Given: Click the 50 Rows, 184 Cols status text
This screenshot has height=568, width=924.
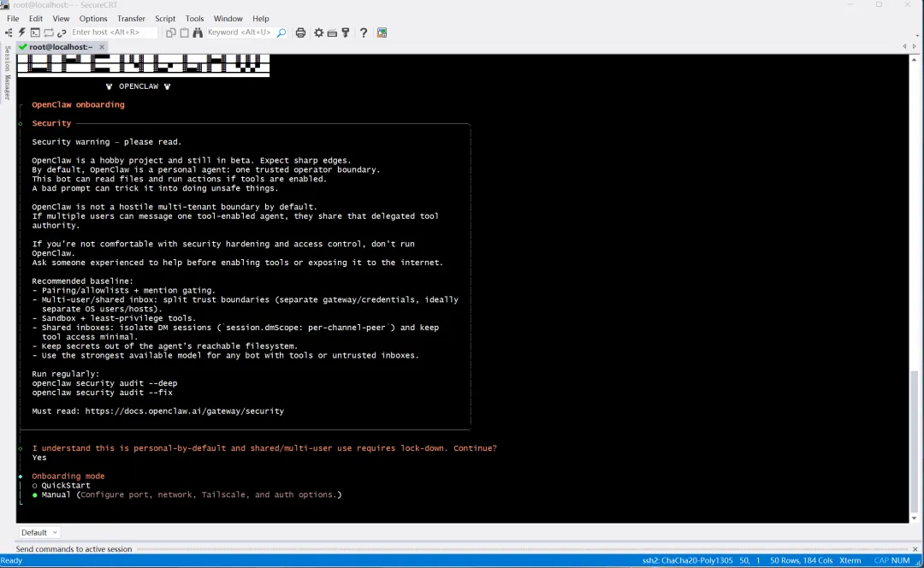Looking at the screenshot, I should pos(802,560).
